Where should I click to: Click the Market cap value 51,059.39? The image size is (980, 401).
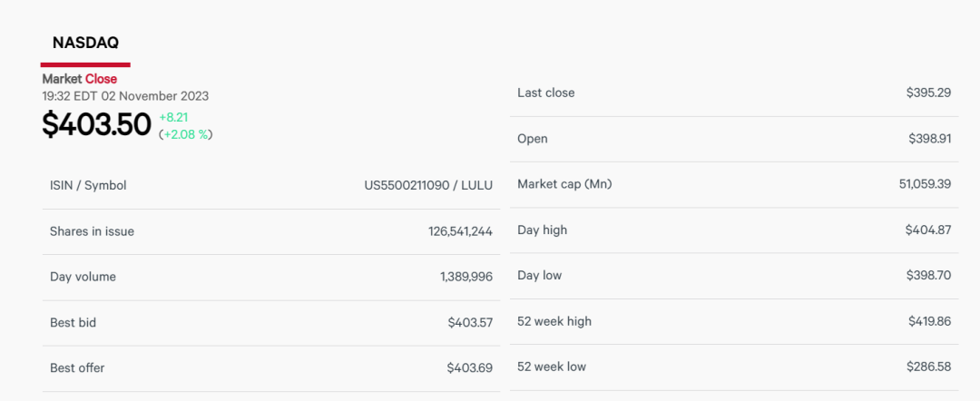pyautogui.click(x=925, y=184)
